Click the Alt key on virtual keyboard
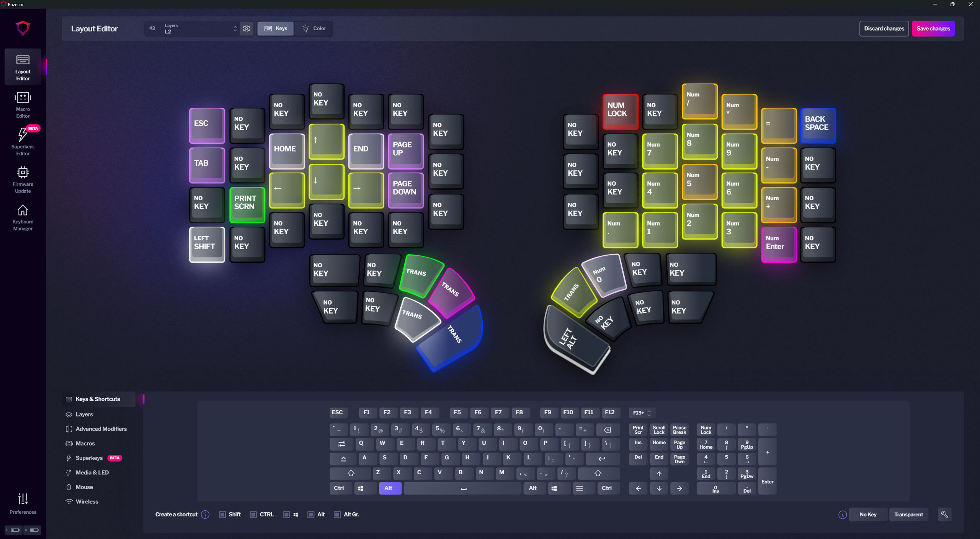980x539 pixels. pos(389,488)
